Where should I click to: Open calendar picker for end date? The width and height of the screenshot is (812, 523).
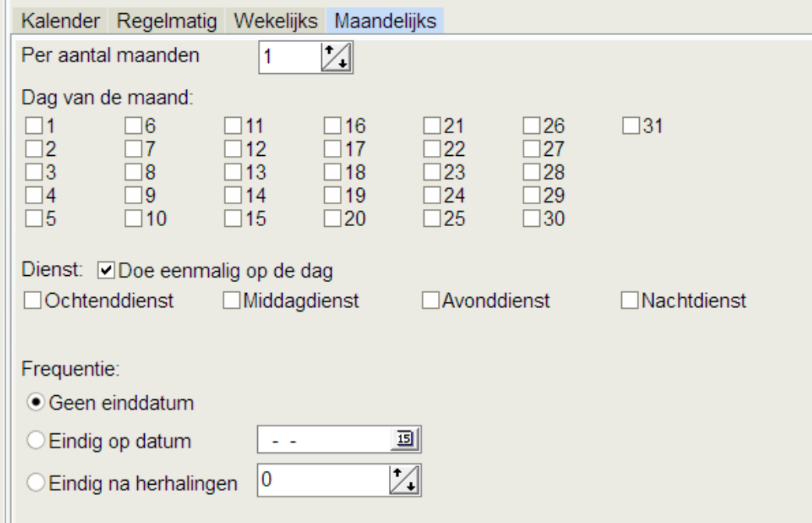405,440
